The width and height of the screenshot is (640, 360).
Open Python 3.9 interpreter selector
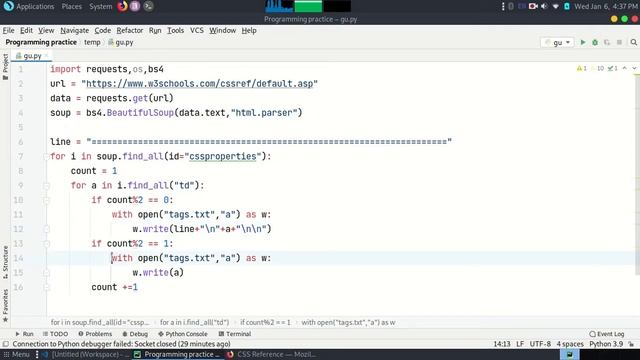coord(606,344)
